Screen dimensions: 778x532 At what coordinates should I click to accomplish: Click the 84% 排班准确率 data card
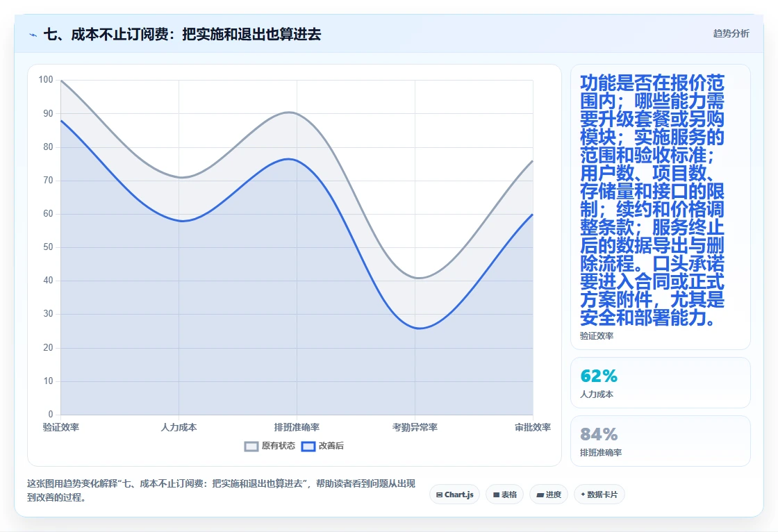(x=661, y=441)
